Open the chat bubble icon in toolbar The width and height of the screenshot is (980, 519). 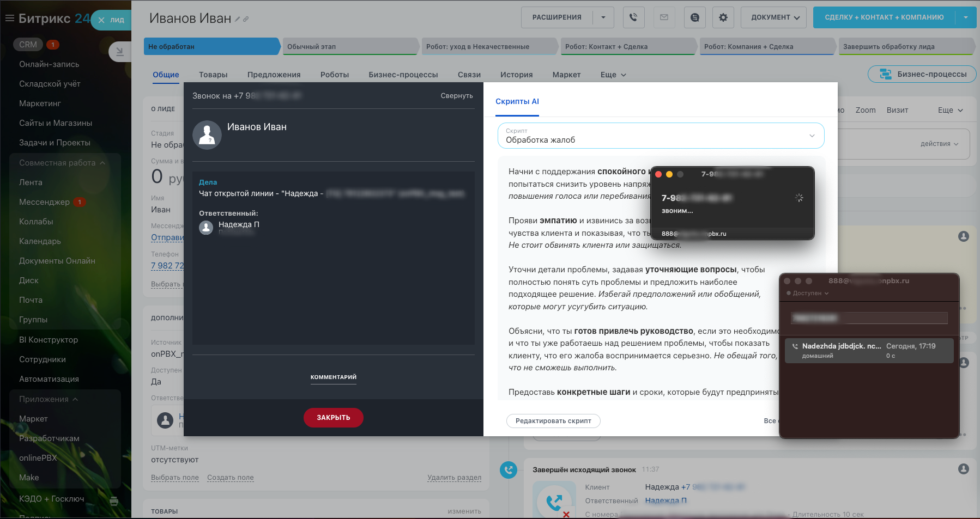(x=694, y=17)
